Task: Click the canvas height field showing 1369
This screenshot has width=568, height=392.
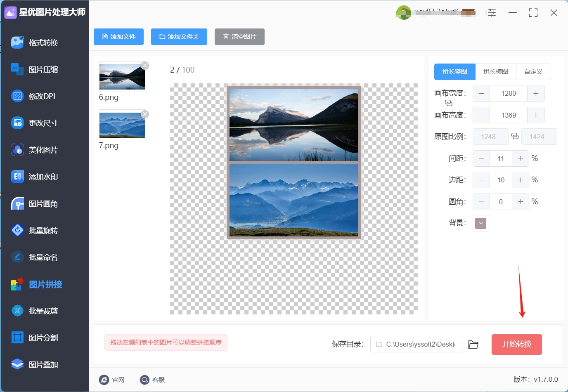Action: [509, 115]
